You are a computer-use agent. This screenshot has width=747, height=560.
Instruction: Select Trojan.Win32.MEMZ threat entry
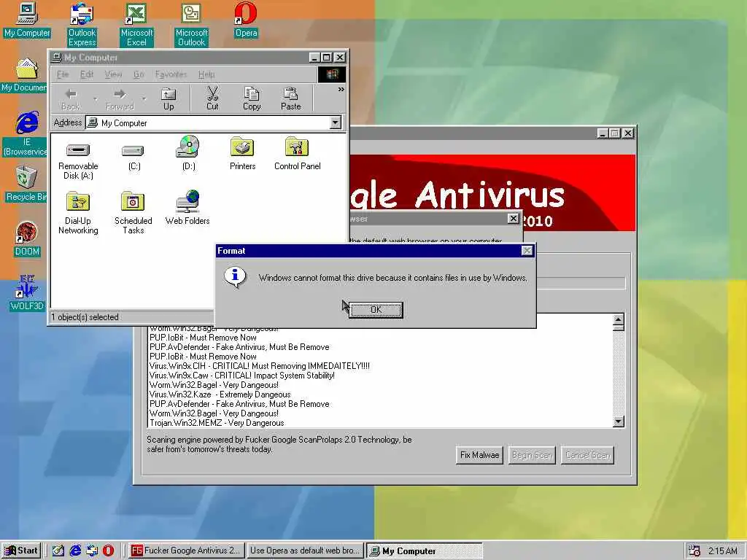click(217, 423)
